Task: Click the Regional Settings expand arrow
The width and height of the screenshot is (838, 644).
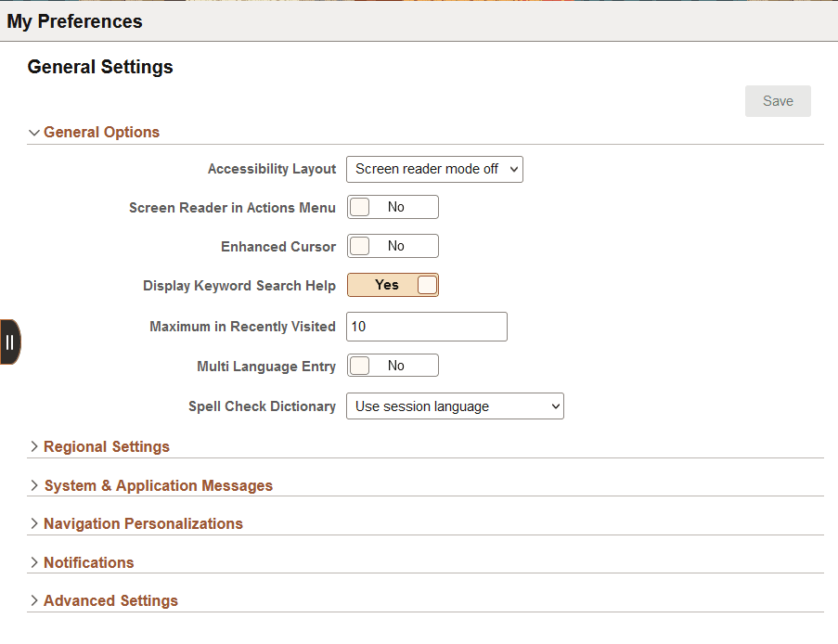Action: click(34, 446)
